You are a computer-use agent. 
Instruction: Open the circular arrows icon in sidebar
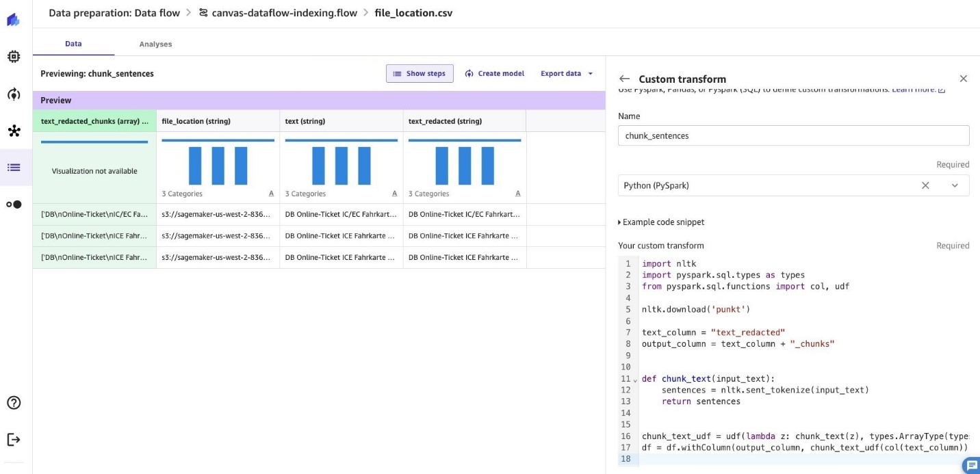click(x=14, y=94)
